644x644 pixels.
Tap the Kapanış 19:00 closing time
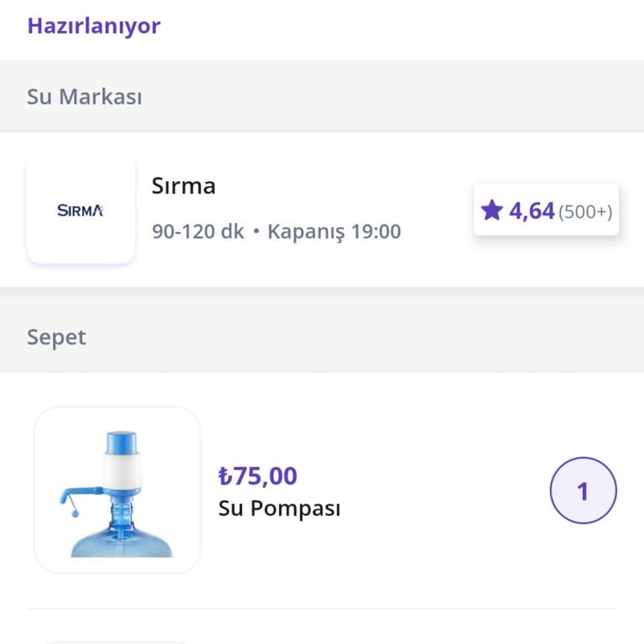click(334, 231)
